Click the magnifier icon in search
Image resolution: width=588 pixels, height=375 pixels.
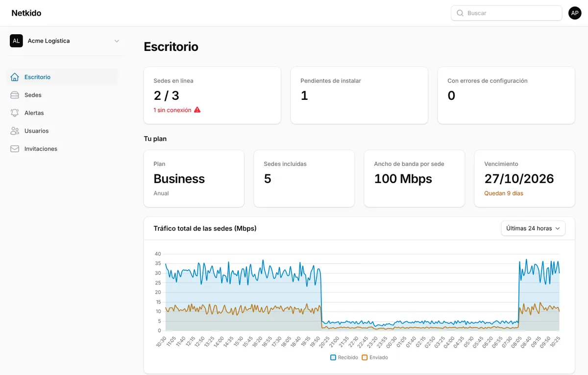pos(460,13)
